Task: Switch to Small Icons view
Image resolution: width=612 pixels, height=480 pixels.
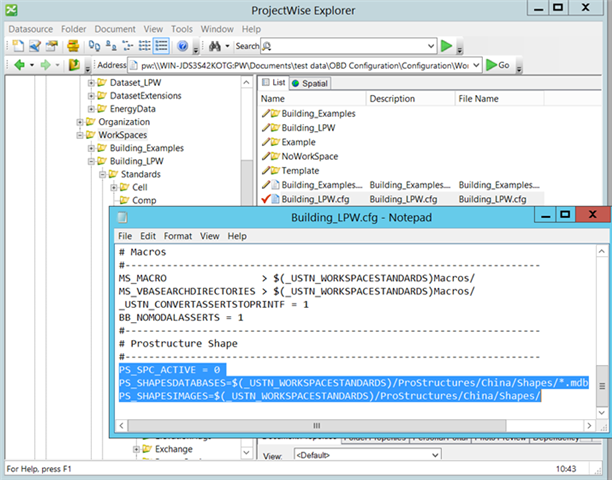Action: tap(111, 46)
